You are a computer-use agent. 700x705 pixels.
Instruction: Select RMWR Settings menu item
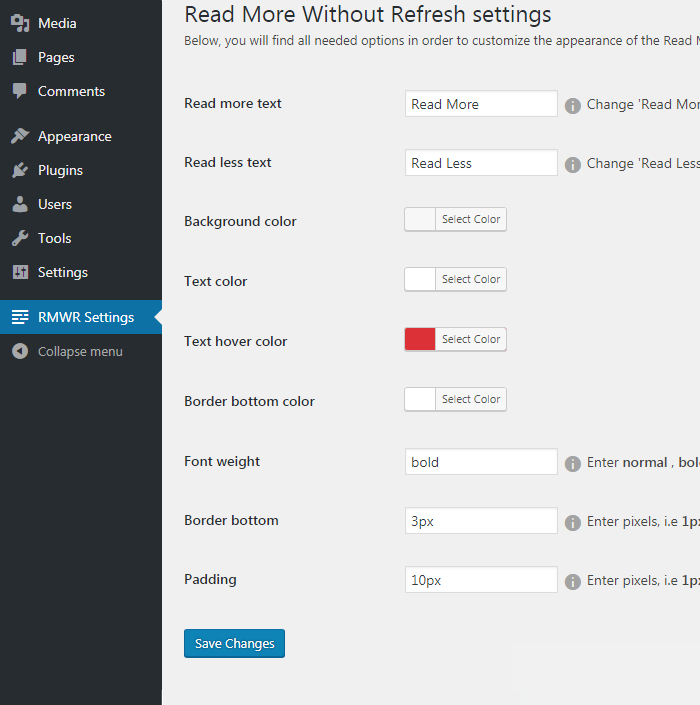pyautogui.click(x=81, y=317)
